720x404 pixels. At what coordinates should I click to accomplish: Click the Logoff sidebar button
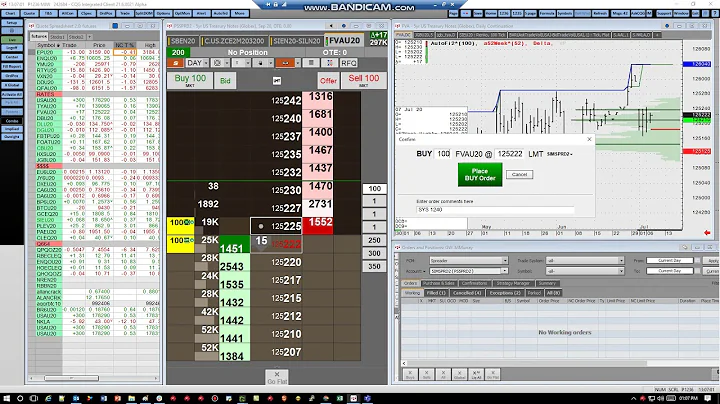pos(12,48)
